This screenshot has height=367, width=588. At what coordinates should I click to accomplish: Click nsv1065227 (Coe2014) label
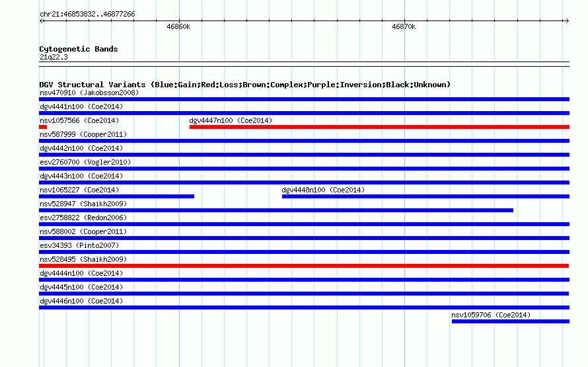click(79, 190)
